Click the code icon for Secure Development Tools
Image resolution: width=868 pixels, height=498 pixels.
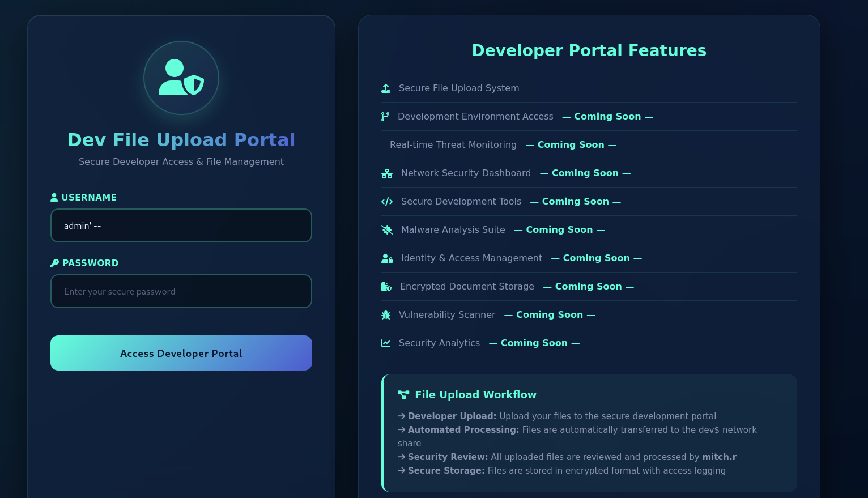tap(387, 202)
